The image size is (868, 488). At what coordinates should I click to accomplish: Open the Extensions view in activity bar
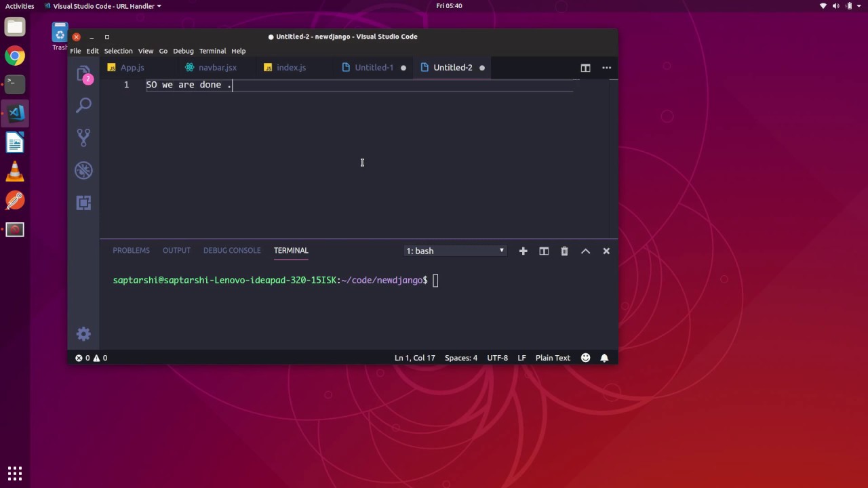coord(83,203)
